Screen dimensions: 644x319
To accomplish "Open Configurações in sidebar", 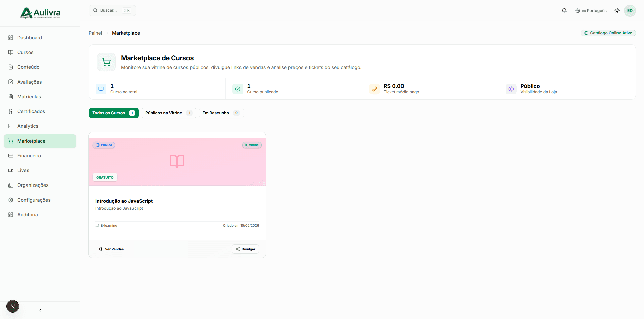I will click(40, 200).
